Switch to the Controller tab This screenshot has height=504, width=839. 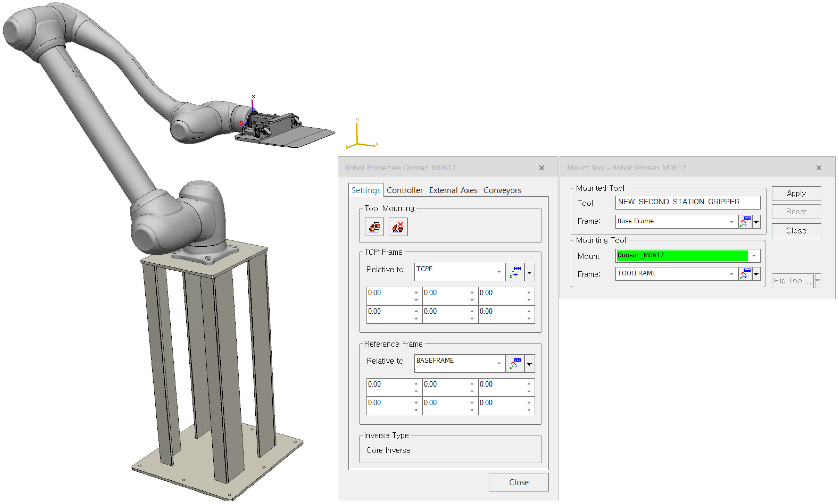(404, 190)
